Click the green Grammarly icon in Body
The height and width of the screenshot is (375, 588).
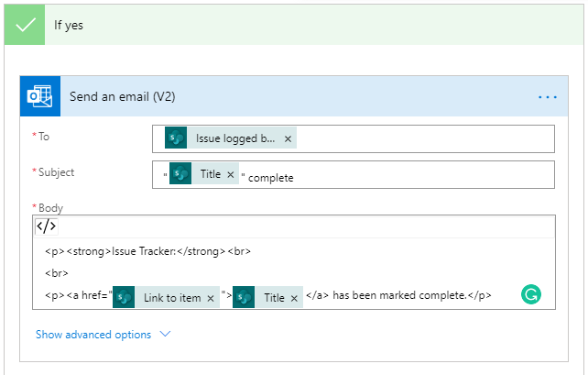click(x=531, y=295)
